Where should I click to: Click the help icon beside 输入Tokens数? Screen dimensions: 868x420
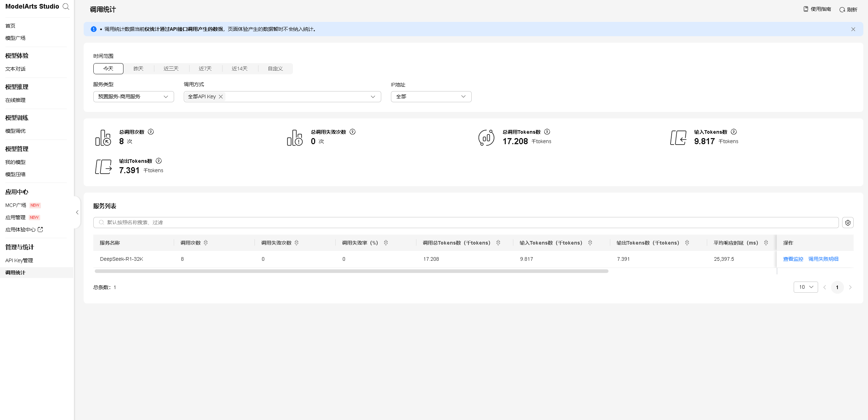click(x=734, y=132)
